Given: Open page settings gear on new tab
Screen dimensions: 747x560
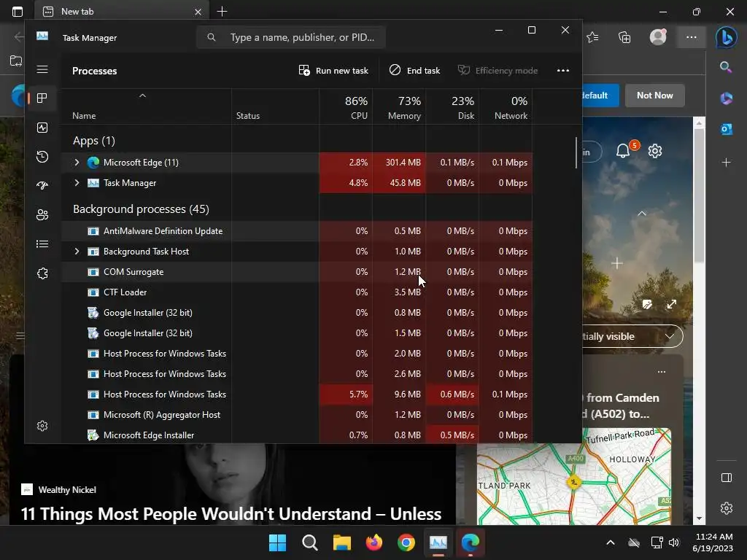Looking at the screenshot, I should 655,151.
